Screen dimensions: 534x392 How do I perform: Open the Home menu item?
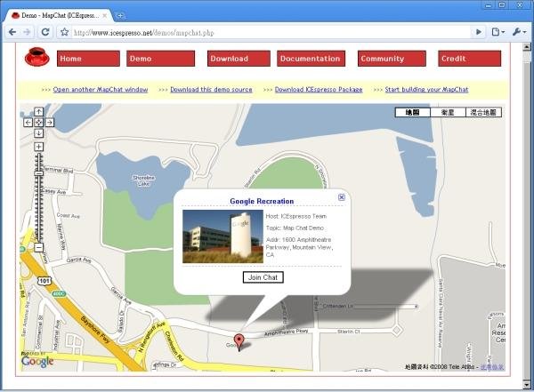(x=88, y=59)
